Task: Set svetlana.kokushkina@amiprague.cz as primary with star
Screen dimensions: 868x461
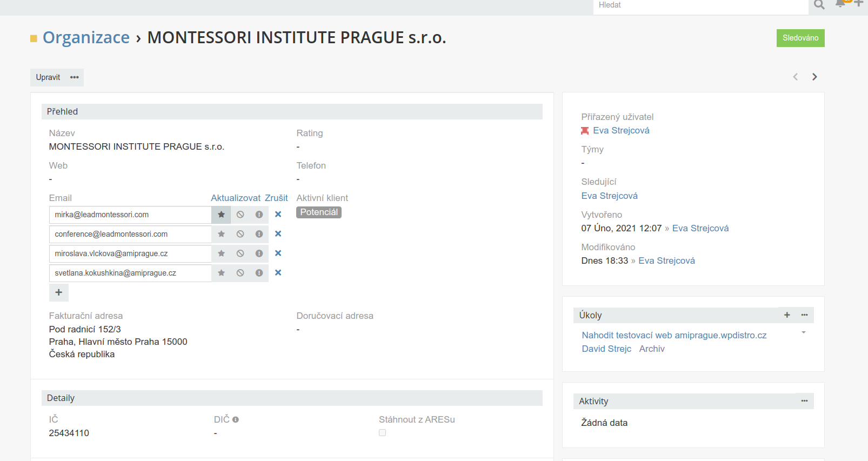Action: (x=221, y=273)
